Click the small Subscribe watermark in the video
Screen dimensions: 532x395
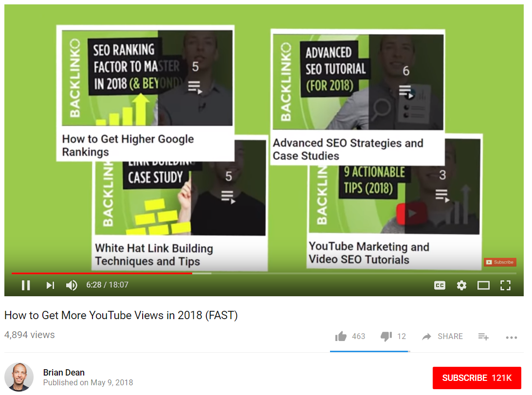coord(500,262)
